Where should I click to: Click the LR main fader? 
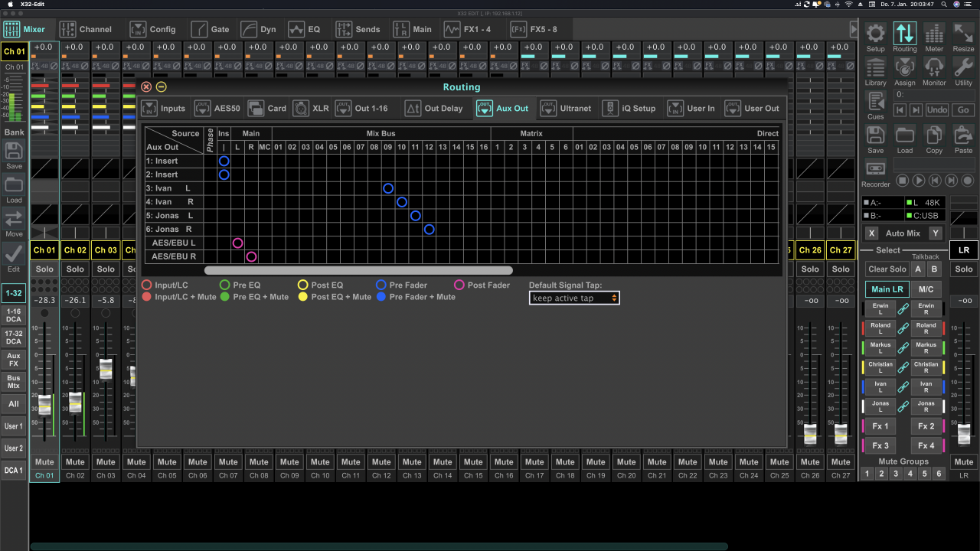(x=964, y=434)
